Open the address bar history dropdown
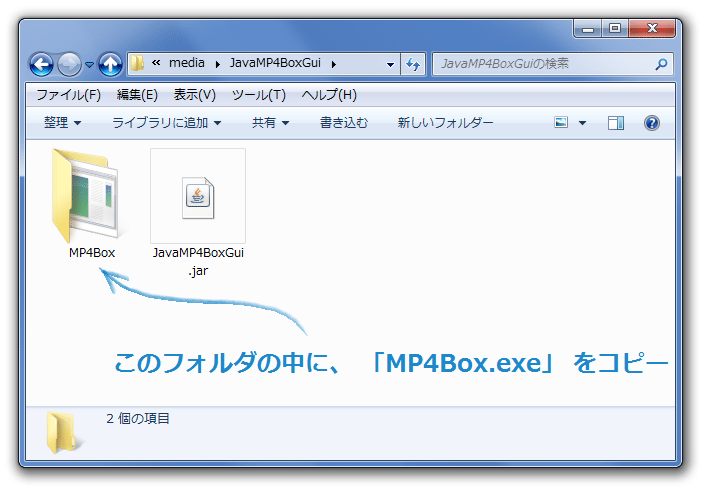 (x=391, y=65)
